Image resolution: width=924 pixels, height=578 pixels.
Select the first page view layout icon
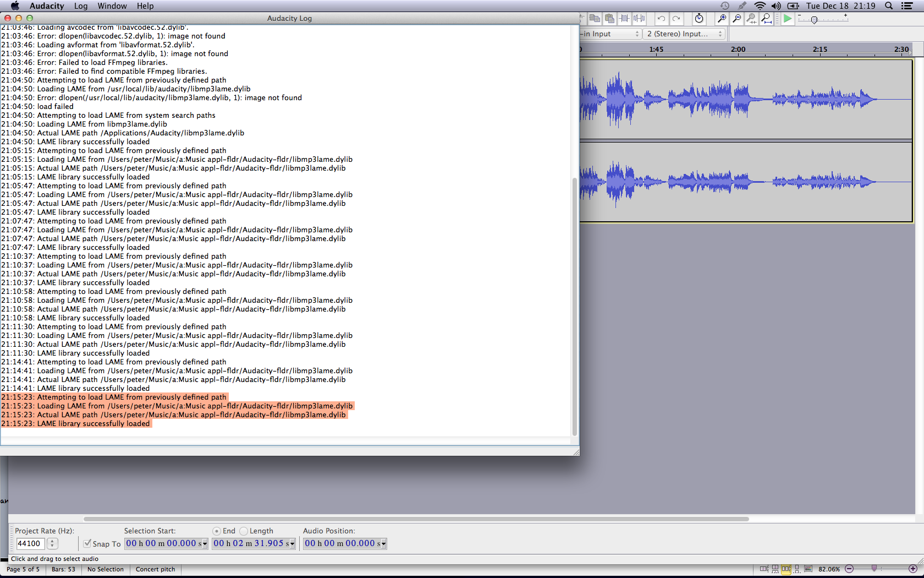[x=764, y=569]
